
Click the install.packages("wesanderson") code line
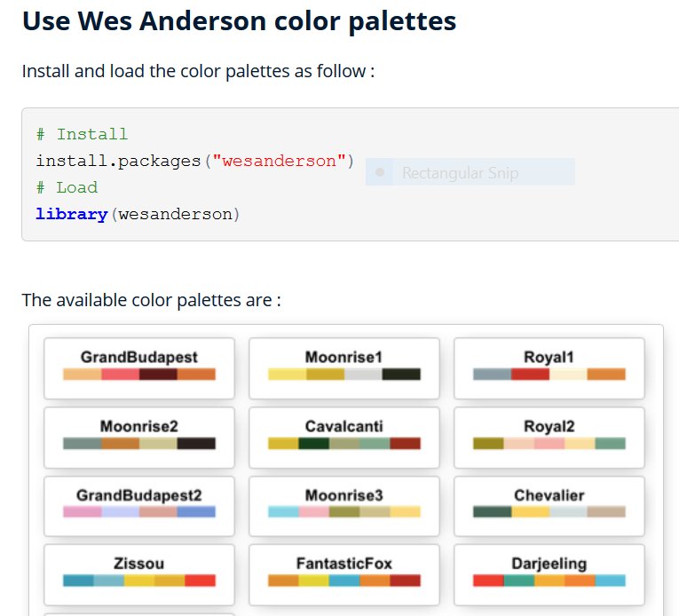point(195,162)
